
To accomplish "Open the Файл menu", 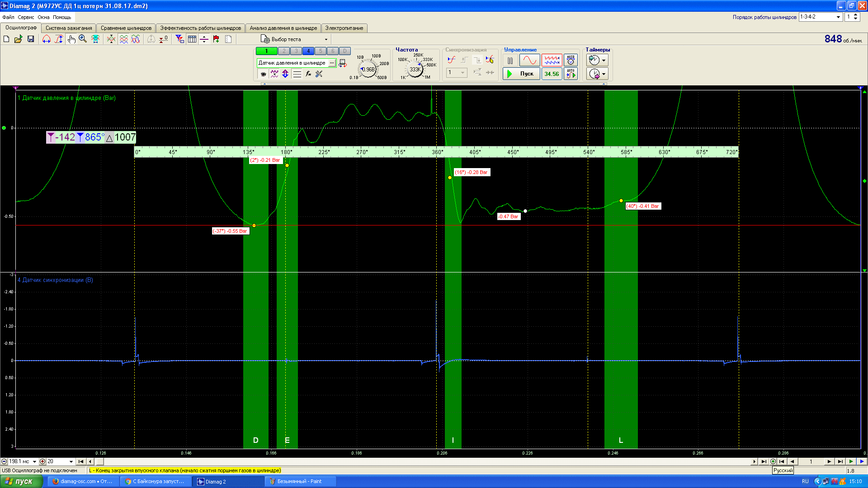I will (8, 17).
